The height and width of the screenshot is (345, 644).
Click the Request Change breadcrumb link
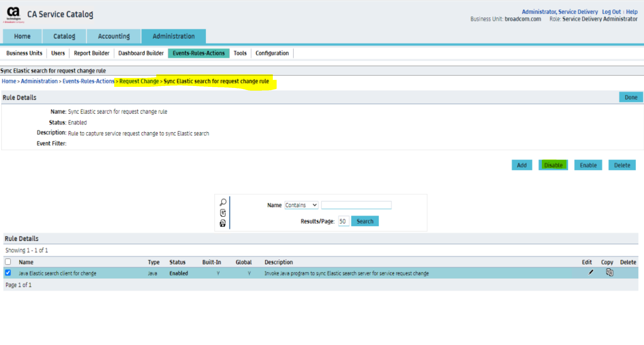[x=139, y=81]
